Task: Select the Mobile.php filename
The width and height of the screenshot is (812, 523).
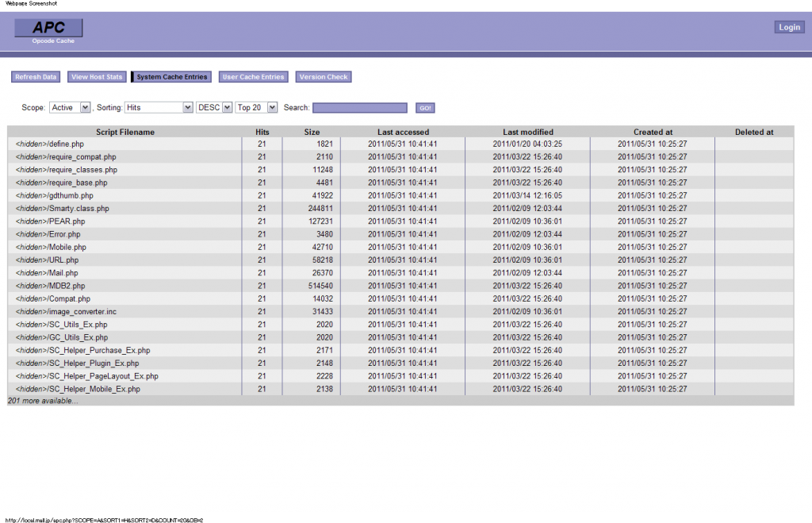Action: pyautogui.click(x=51, y=248)
